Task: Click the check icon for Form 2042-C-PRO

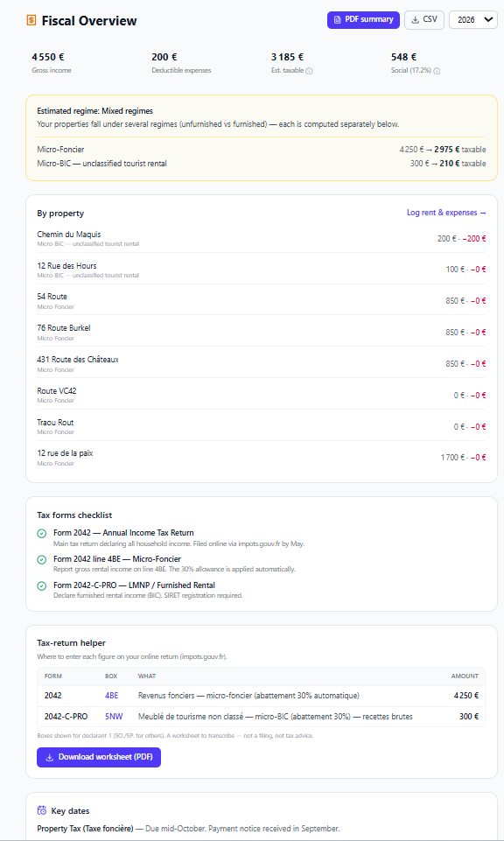Action: (x=42, y=585)
